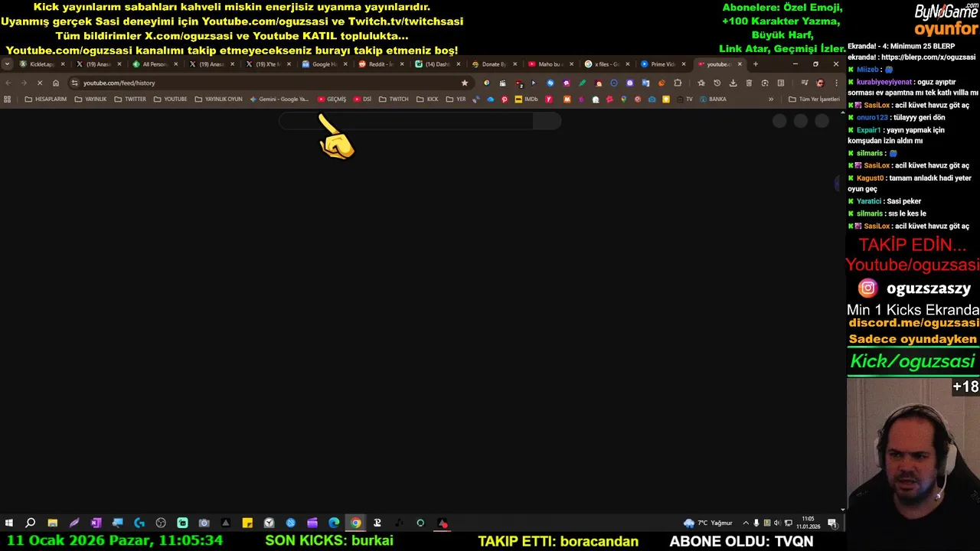Screen dimensions: 980x551
Task: Open the Gemini bookmark
Action: click(279, 99)
